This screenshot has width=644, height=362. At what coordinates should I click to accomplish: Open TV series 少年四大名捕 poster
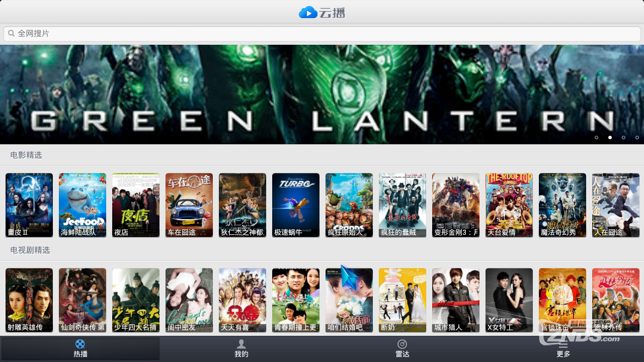[x=136, y=300]
